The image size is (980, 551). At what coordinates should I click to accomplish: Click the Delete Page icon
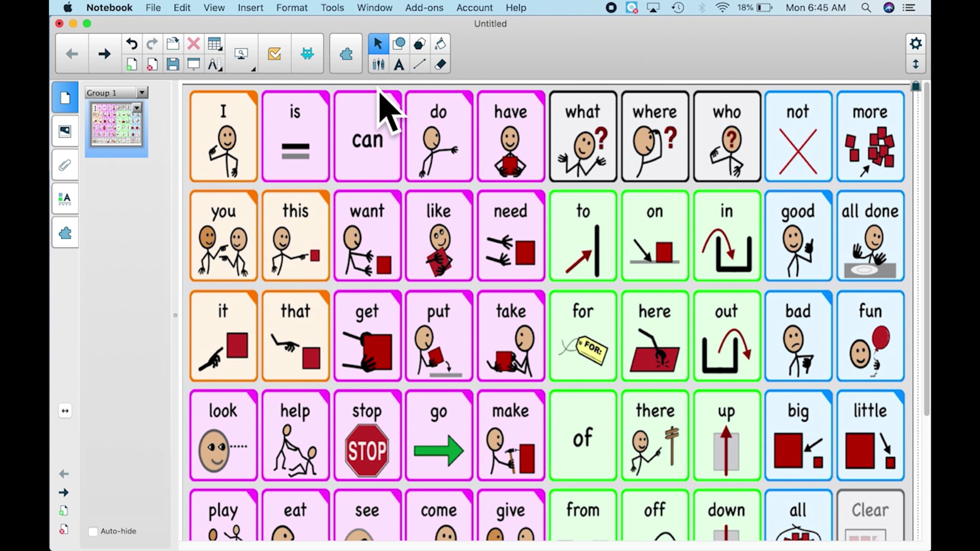(x=152, y=64)
